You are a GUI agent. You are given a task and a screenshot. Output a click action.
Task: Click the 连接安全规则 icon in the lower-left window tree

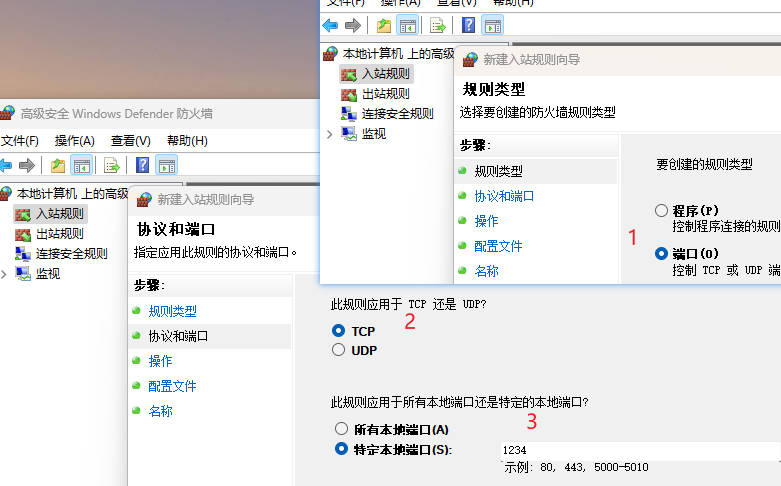pos(23,253)
